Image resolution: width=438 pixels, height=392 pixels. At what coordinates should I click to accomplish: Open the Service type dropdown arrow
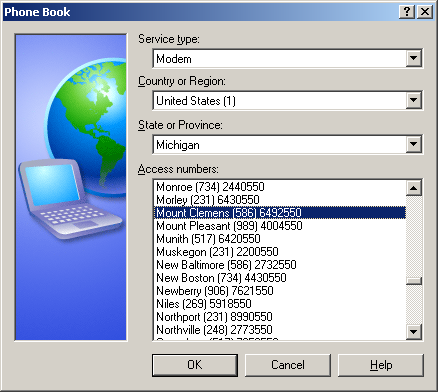pos(414,58)
